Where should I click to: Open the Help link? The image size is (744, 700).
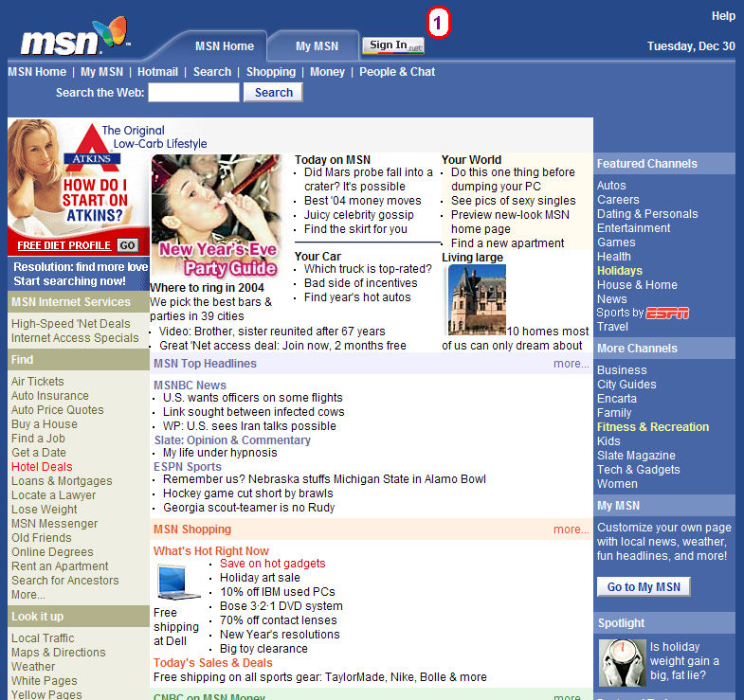[x=723, y=16]
